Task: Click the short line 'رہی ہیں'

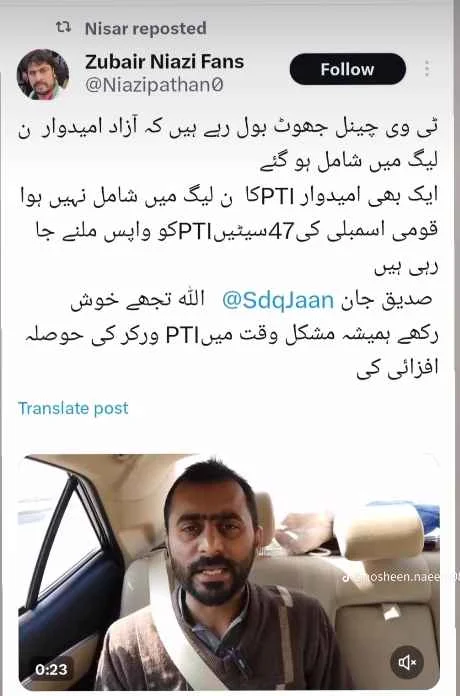Action: point(406,268)
